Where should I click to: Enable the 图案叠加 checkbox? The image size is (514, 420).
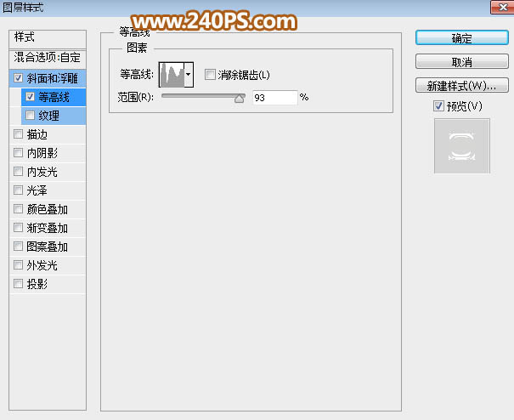(x=18, y=247)
